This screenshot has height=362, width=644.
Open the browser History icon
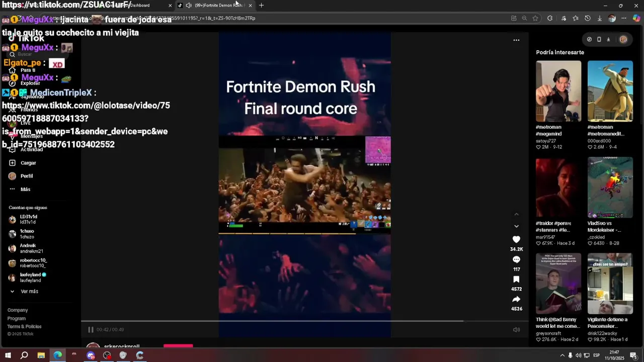click(588, 18)
